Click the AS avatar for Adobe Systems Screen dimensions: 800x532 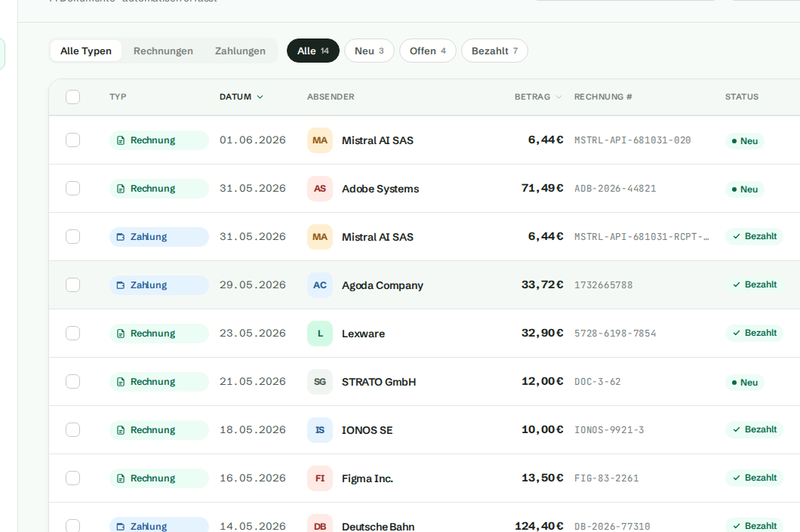320,188
